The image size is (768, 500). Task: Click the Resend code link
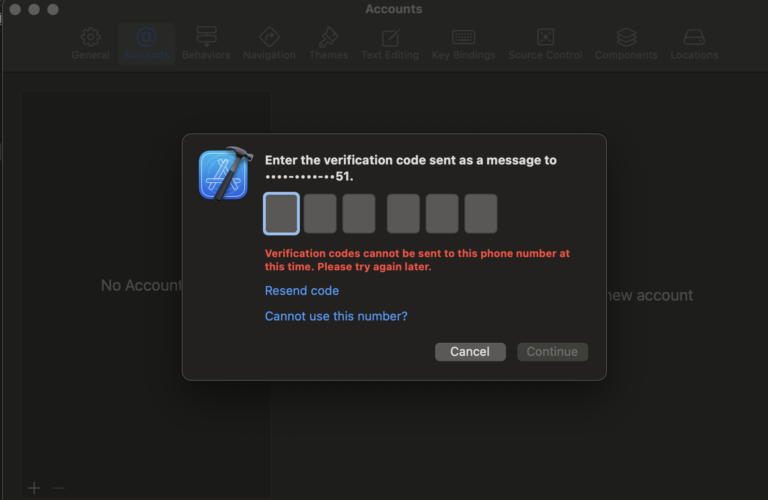[301, 291]
